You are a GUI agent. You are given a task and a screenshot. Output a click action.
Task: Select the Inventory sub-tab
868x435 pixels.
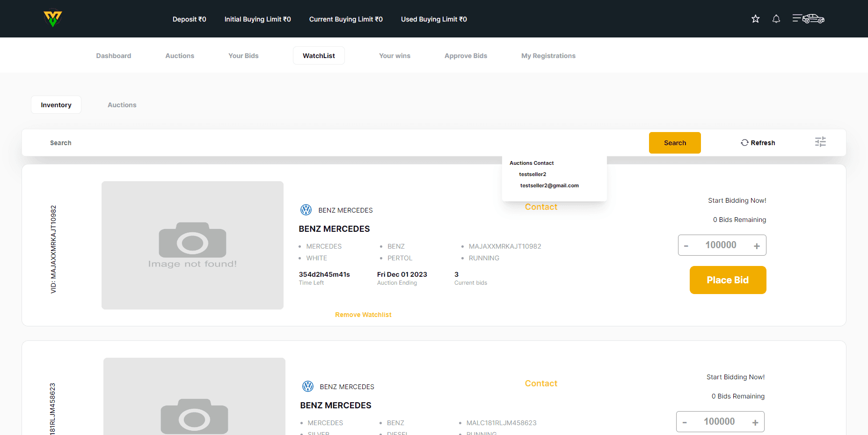tap(56, 105)
